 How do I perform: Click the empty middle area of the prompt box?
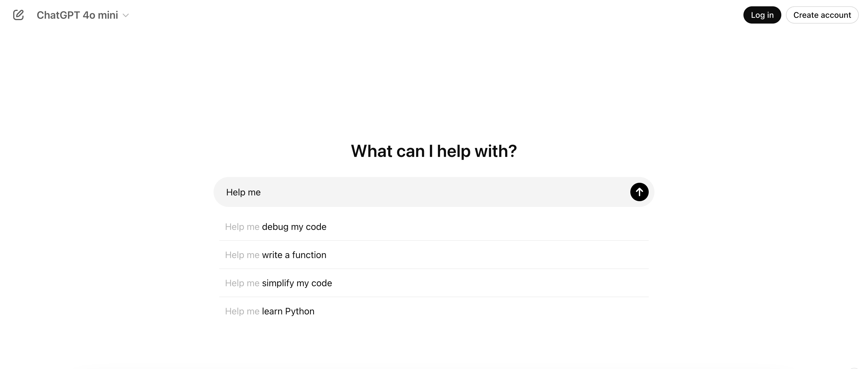pyautogui.click(x=445, y=192)
